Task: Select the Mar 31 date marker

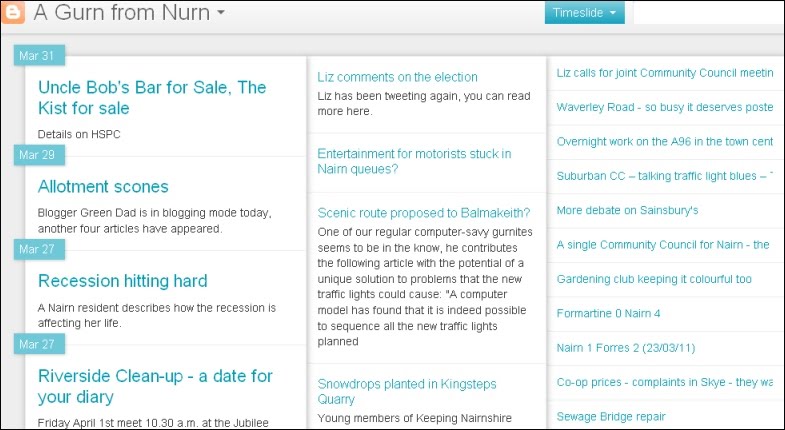Action: pyautogui.click(x=36, y=54)
